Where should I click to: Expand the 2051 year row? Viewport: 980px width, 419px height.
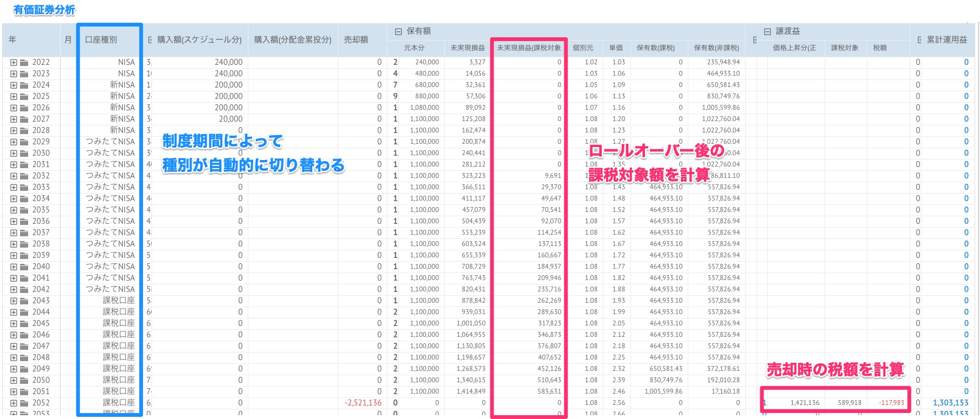point(14,392)
